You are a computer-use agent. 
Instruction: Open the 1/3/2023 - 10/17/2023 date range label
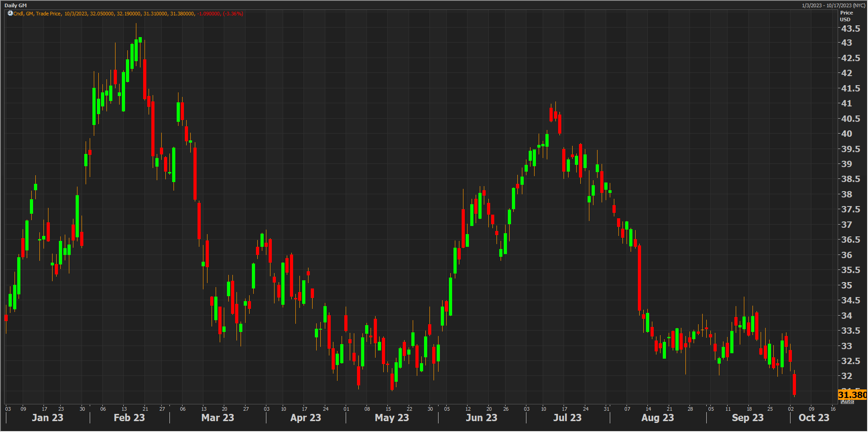pos(833,5)
